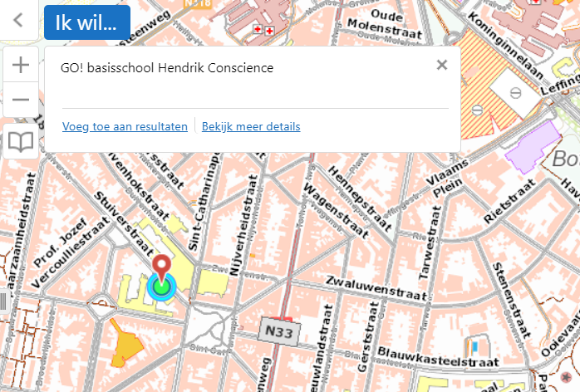Click the Oude Molenstraat label
The height and width of the screenshot is (392, 580).
tap(385, 24)
